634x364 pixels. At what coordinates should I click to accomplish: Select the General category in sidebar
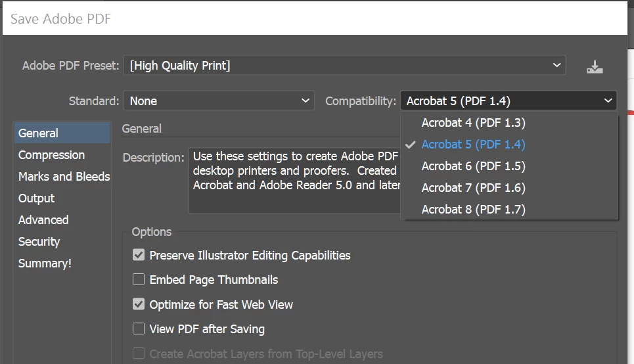point(62,133)
